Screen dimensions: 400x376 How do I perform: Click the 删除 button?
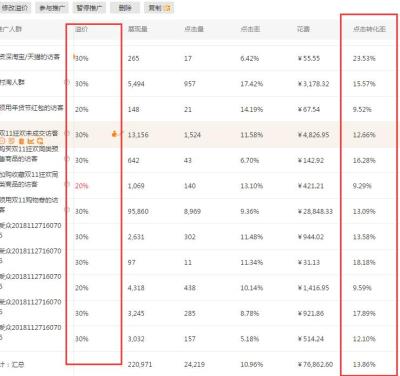coord(125,8)
